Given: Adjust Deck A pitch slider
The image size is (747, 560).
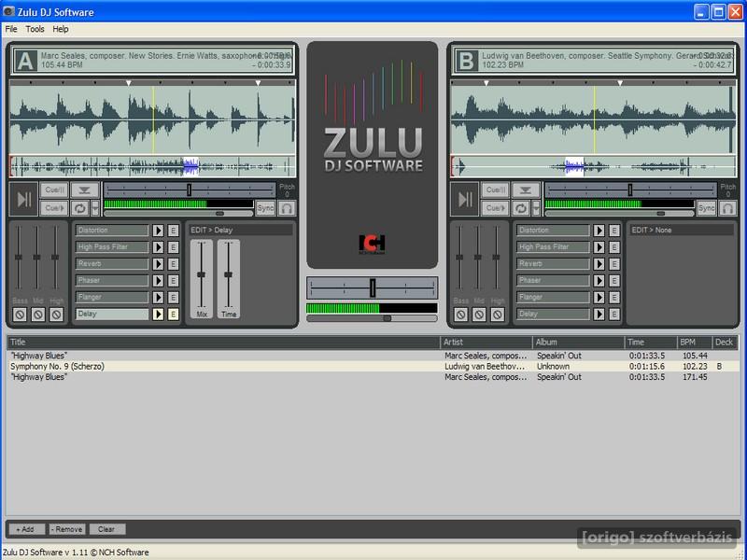Looking at the screenshot, I should [190, 190].
